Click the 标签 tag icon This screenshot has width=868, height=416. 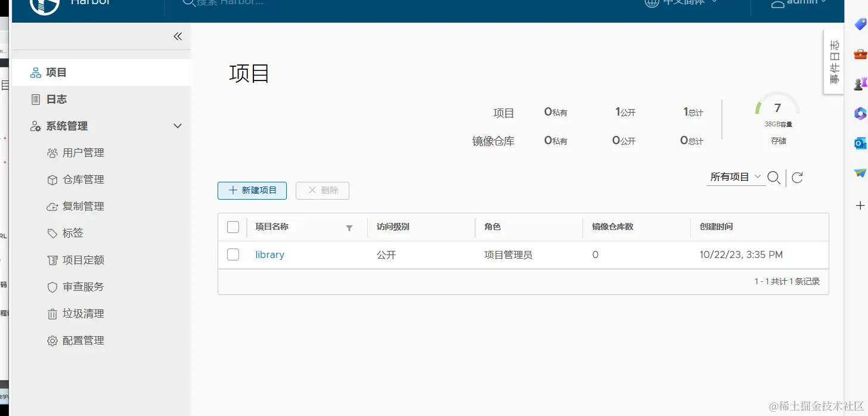pos(52,234)
